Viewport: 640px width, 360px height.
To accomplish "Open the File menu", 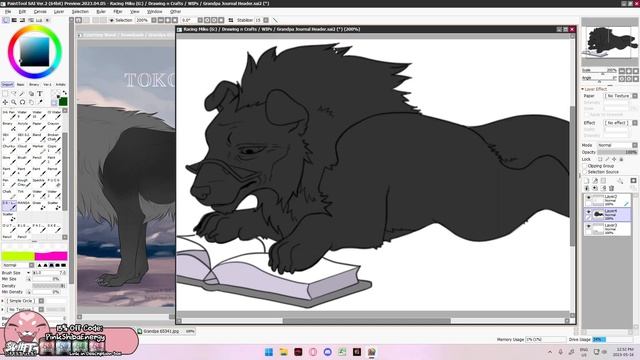I will [x=8, y=11].
